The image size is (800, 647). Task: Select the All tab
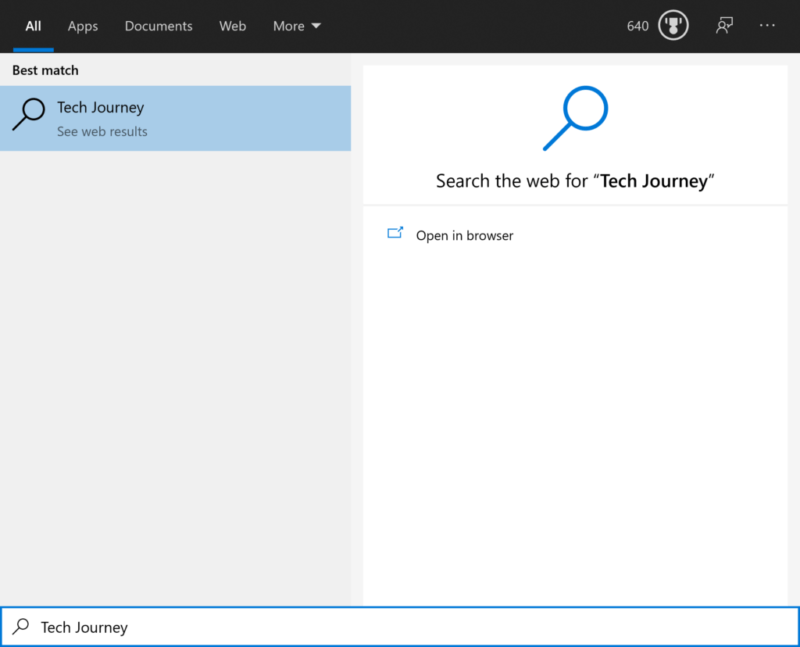click(x=33, y=26)
